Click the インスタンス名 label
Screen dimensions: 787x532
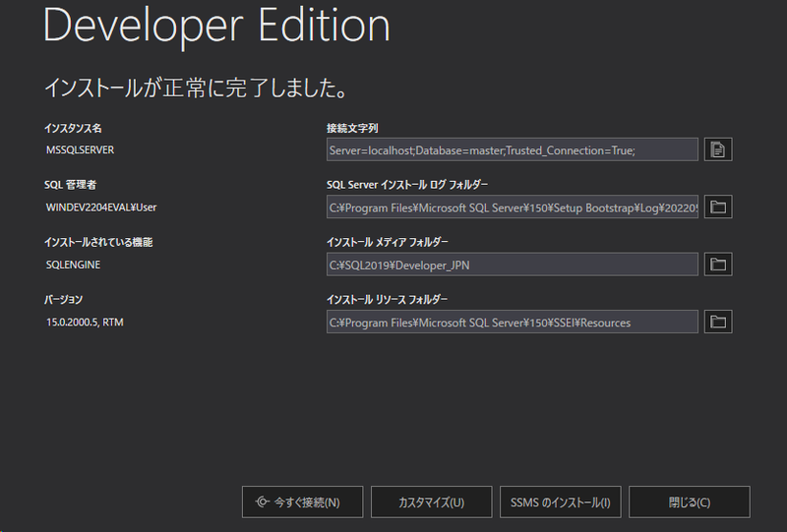[x=73, y=128]
